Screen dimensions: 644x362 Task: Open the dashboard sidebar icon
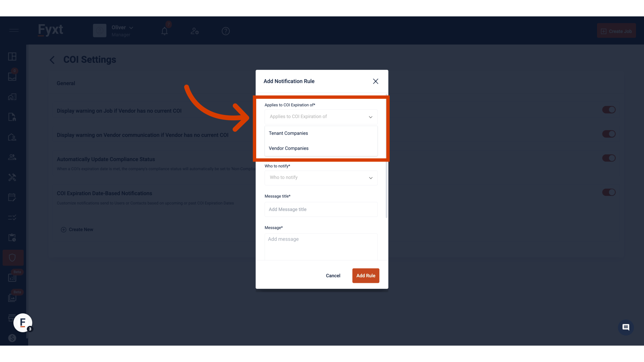(x=12, y=57)
